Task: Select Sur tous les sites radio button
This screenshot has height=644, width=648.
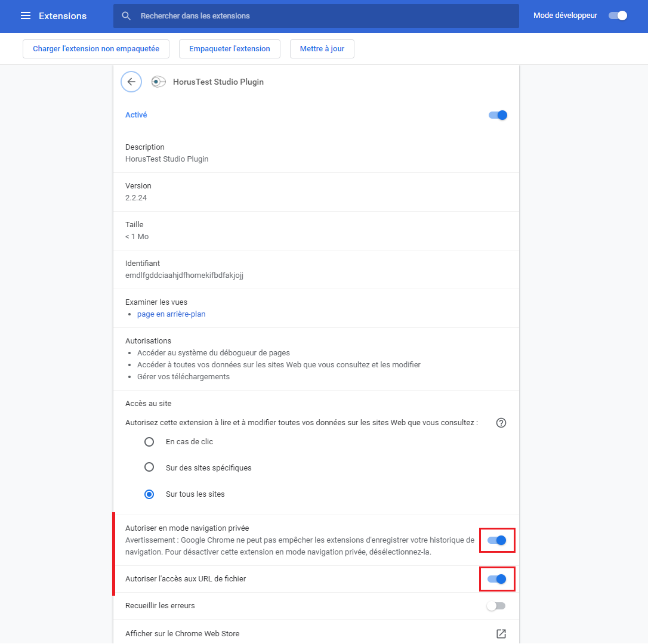Action: pyautogui.click(x=149, y=494)
